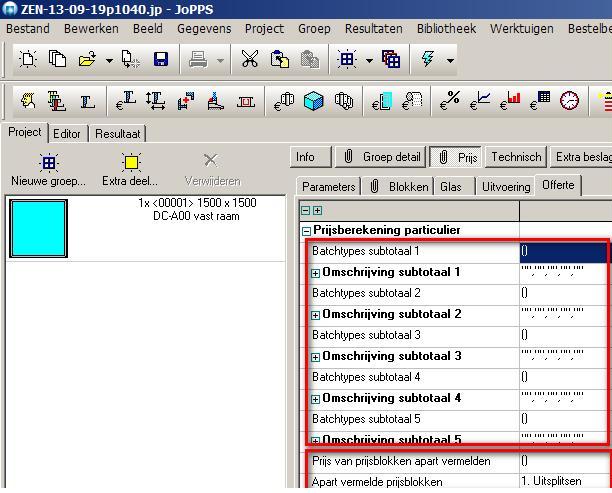612x493 pixels.
Task: Select Batchtypes subtotaal 4 row
Action: click(x=454, y=377)
